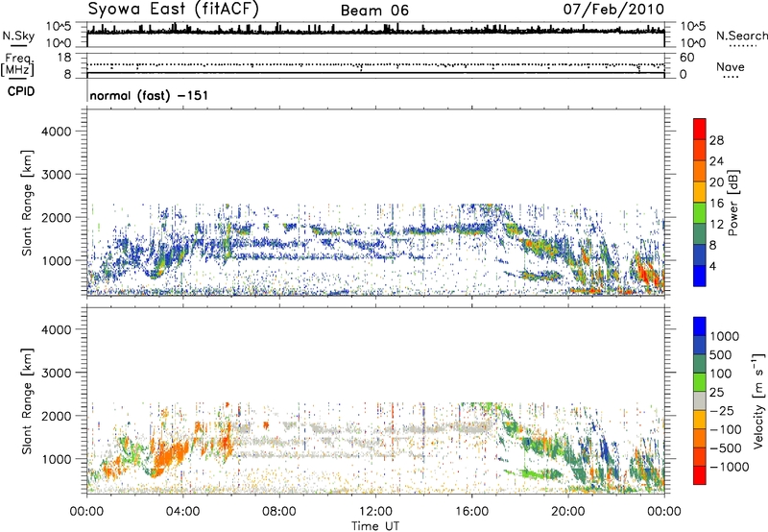
Task: Select the 'normal (fast) -151' text
Action: [x=149, y=95]
